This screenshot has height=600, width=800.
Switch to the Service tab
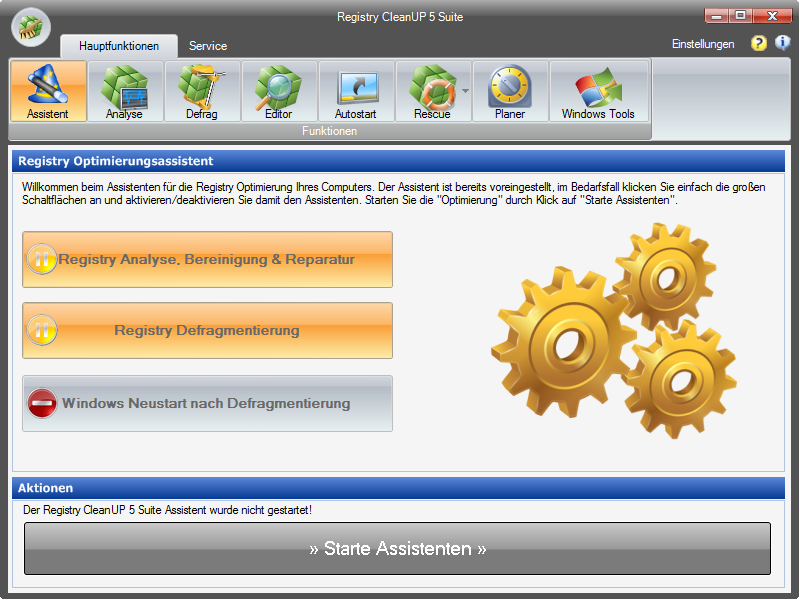[x=208, y=46]
